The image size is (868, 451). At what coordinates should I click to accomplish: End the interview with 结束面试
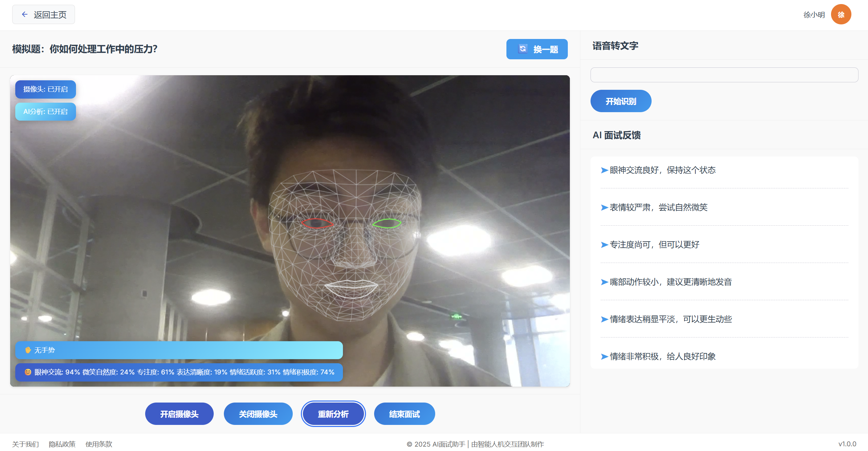[404, 414]
